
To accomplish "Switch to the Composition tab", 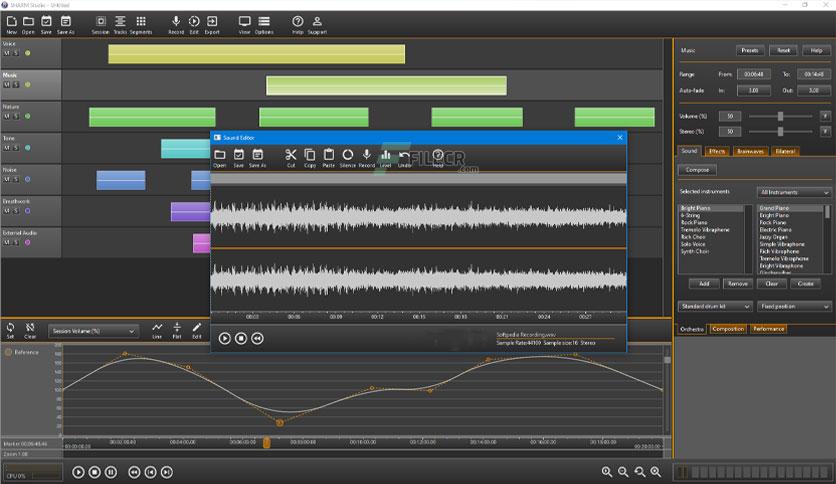I will coord(728,329).
